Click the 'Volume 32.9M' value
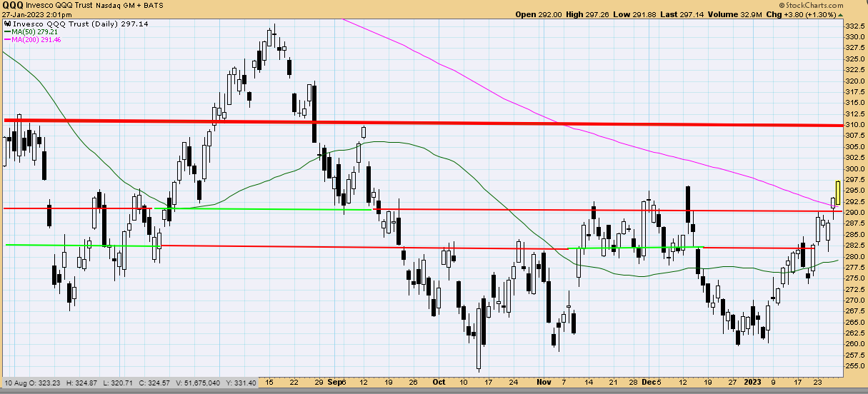The image size is (868, 394). (735, 14)
